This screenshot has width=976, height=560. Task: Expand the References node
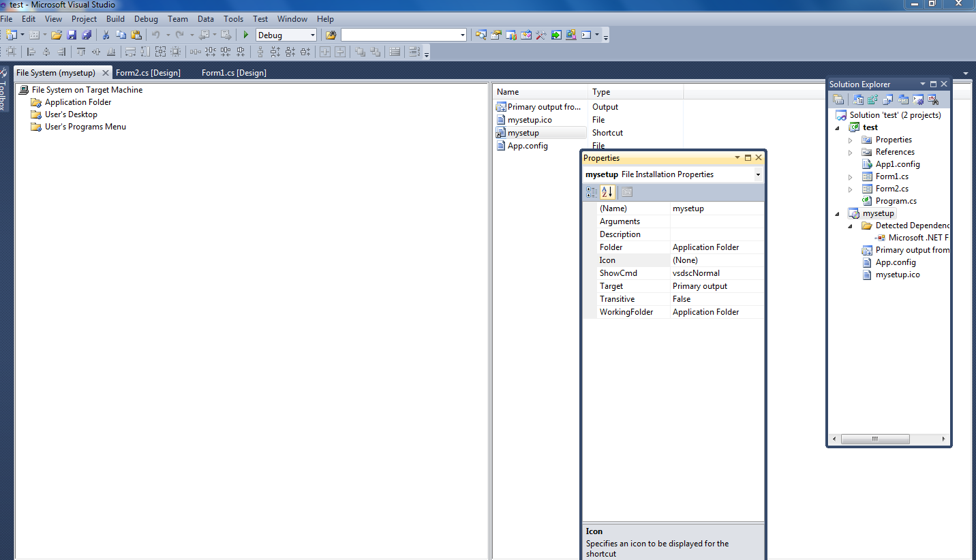(x=850, y=152)
